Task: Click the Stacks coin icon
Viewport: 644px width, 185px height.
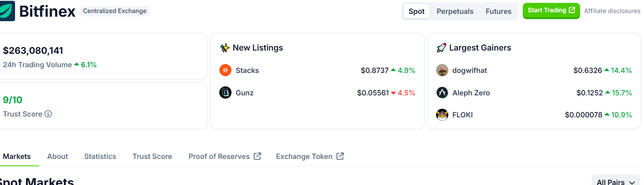Action: pos(225,70)
